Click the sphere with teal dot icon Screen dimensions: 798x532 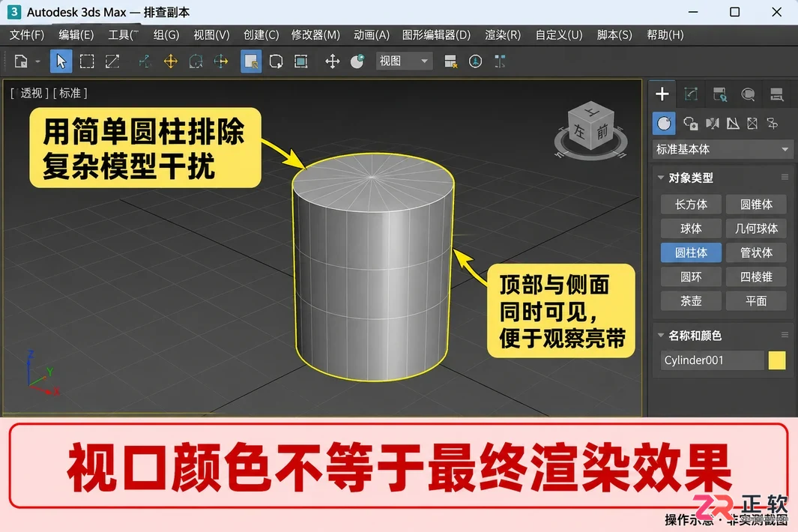click(357, 61)
